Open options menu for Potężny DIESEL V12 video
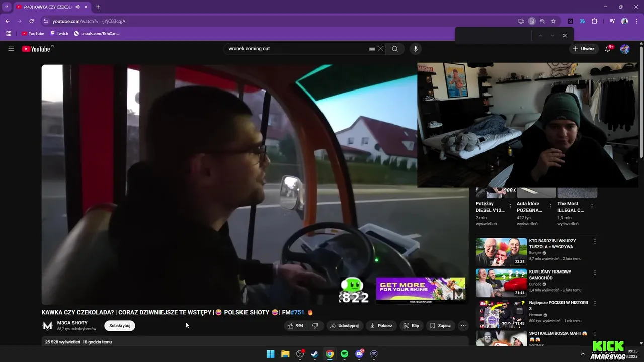 (x=510, y=206)
